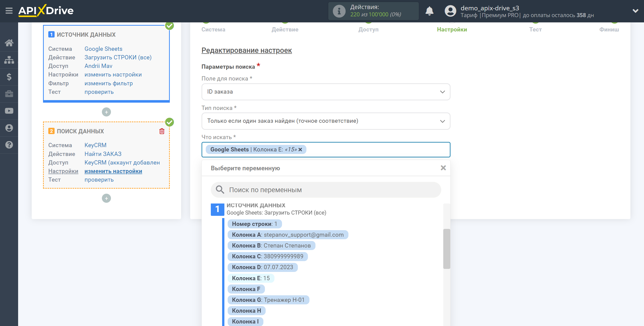This screenshot has height=326, width=644.
Task: Open the 'Тип поиска' dropdown
Action: coord(326,121)
